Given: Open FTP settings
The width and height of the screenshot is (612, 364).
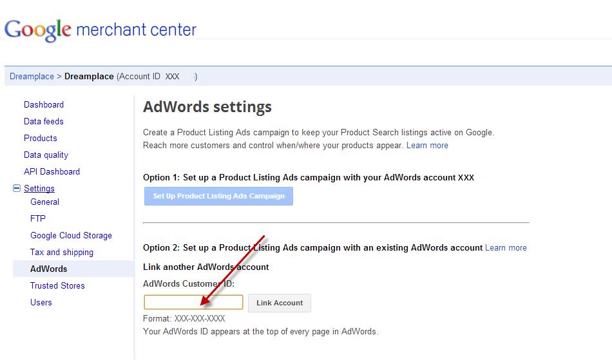Looking at the screenshot, I should point(38,218).
